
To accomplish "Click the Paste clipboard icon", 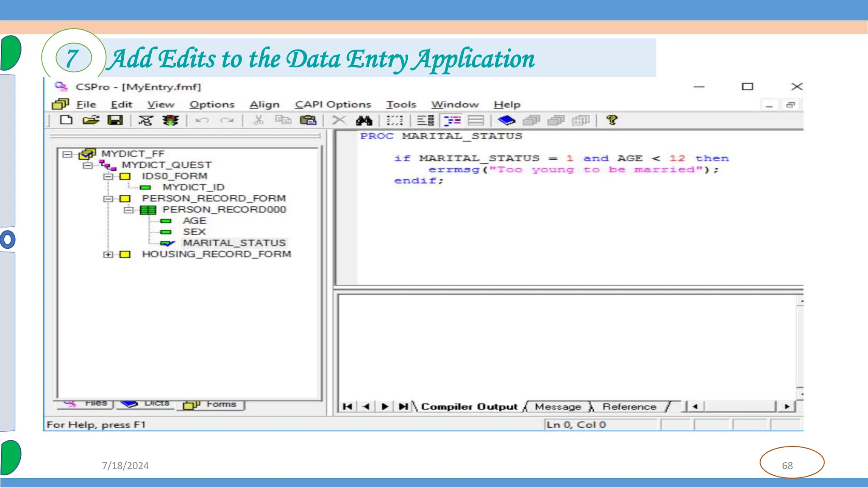I will click(308, 120).
